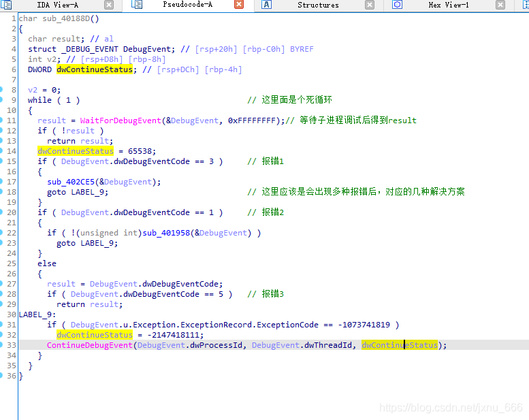Click &DebugEvent argument in WaitForDebugEvent call
Viewport: 529px width, 420px height.
point(192,120)
